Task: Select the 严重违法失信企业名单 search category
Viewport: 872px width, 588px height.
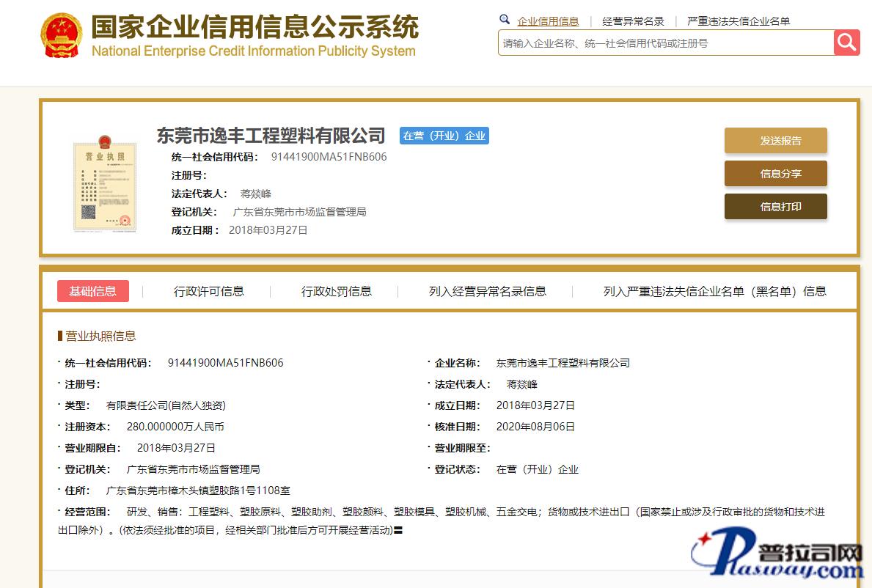Action: click(739, 21)
